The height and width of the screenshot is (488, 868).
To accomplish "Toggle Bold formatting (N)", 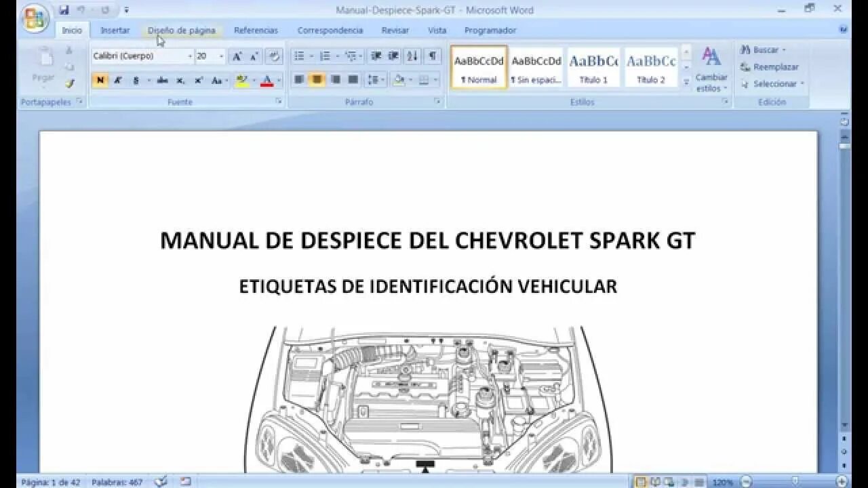I will [100, 81].
